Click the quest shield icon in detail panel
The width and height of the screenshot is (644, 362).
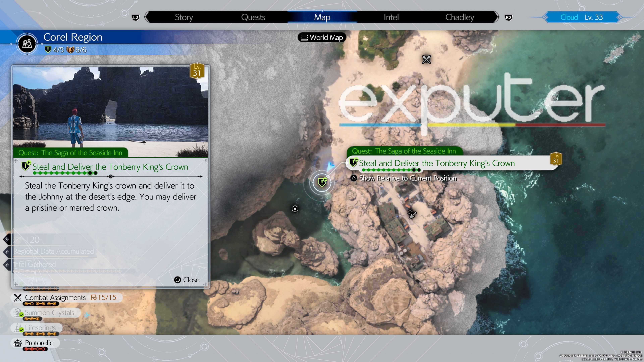point(26,166)
